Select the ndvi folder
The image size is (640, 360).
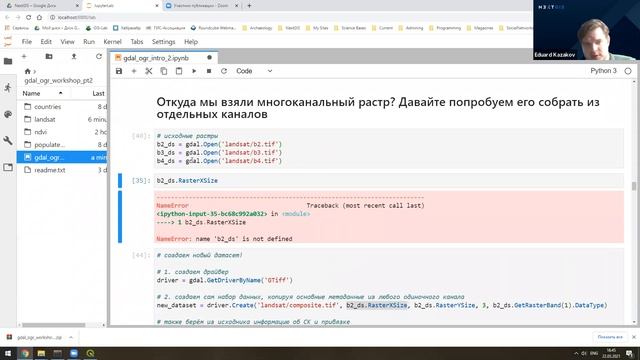click(x=62, y=132)
